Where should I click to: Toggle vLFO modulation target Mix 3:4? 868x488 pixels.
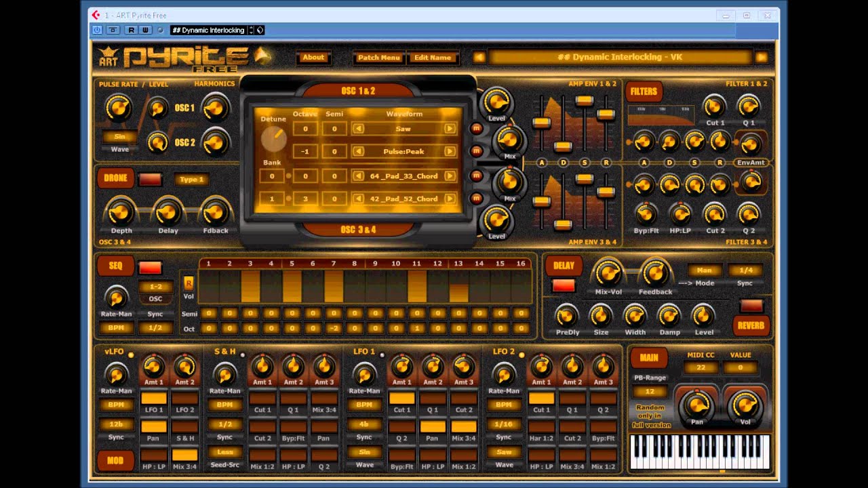[x=185, y=455]
